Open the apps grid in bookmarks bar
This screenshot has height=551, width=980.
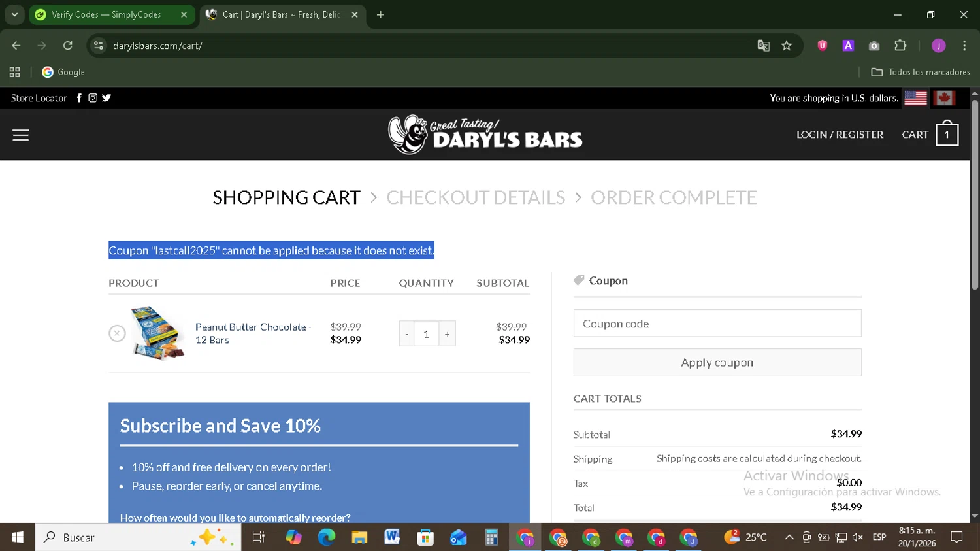tap(14, 72)
